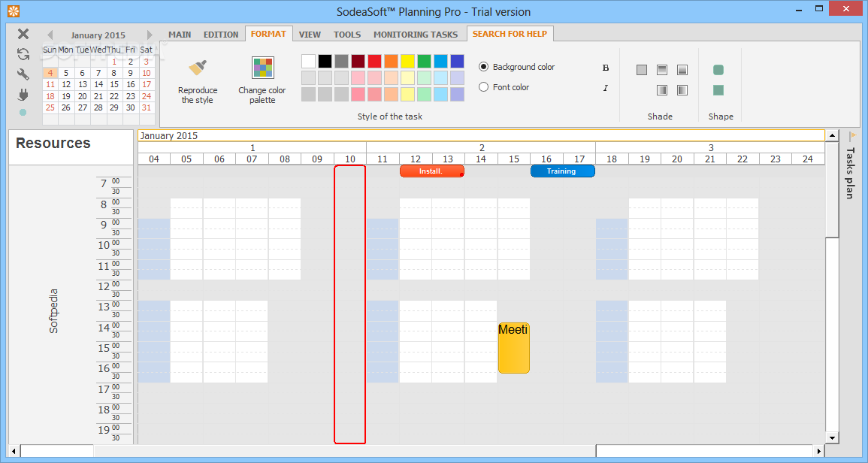Click the Reproduce the style brush
The width and height of the screenshot is (868, 463).
[x=198, y=81]
